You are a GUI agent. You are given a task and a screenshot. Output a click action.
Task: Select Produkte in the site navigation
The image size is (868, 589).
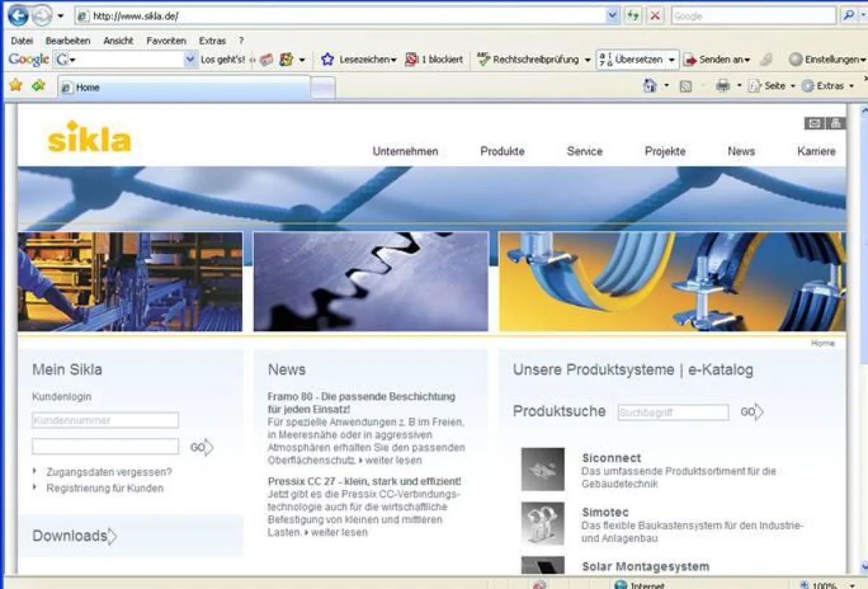502,152
